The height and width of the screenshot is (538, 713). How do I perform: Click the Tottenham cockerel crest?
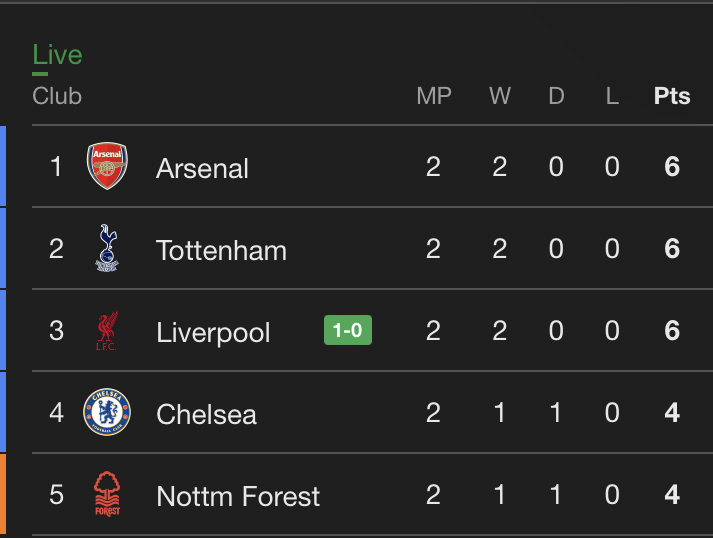[107, 248]
